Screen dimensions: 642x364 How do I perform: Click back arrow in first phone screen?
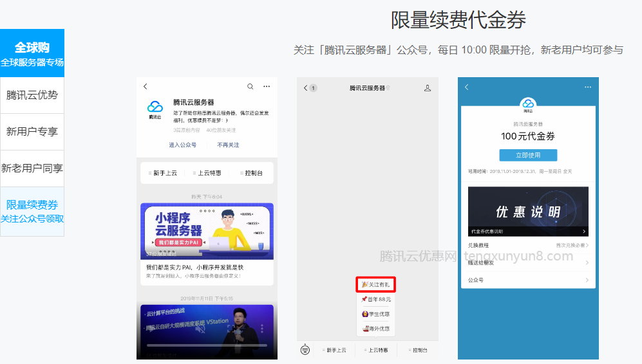[146, 86]
